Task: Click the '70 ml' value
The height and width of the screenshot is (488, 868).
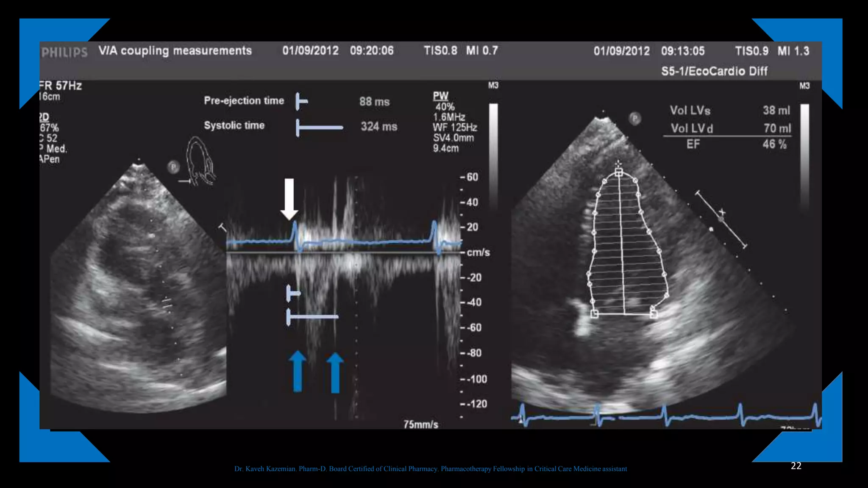Action: [777, 128]
